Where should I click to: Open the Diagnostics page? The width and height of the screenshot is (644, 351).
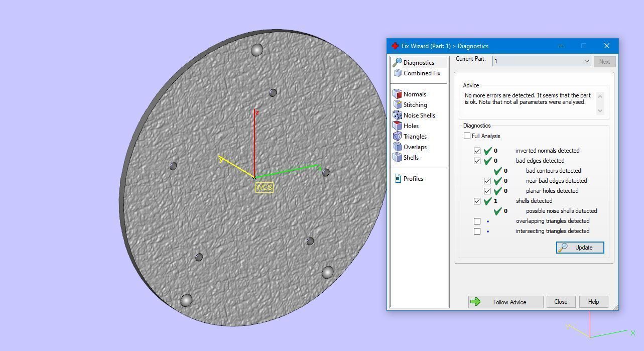coord(419,63)
